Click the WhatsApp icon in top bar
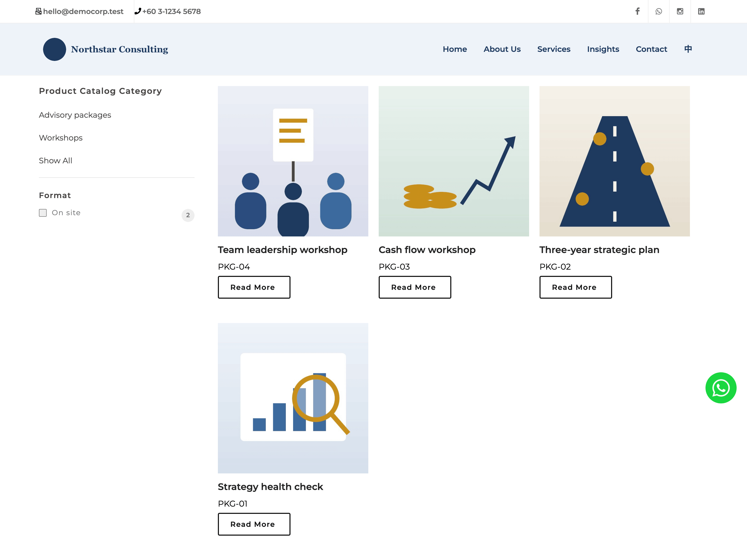Image resolution: width=747 pixels, height=560 pixels. (x=659, y=11)
